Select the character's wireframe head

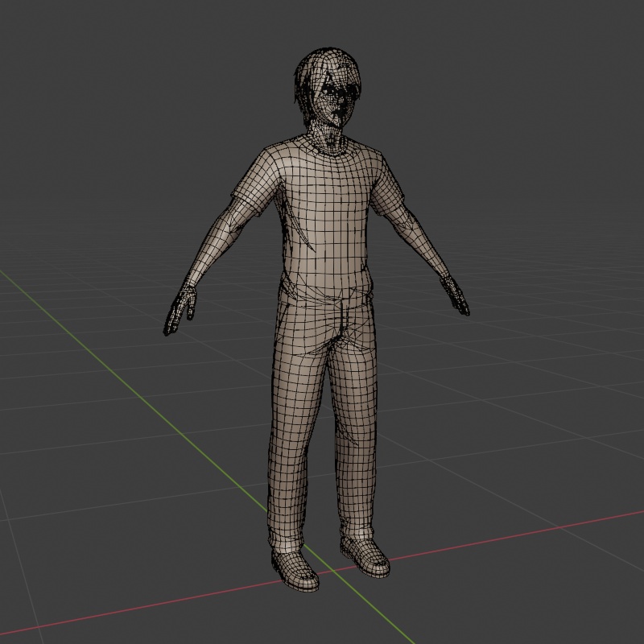328,87
